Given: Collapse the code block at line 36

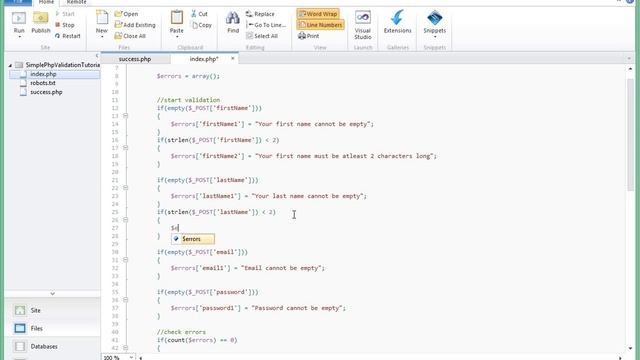Looking at the screenshot, I should tap(126, 300).
